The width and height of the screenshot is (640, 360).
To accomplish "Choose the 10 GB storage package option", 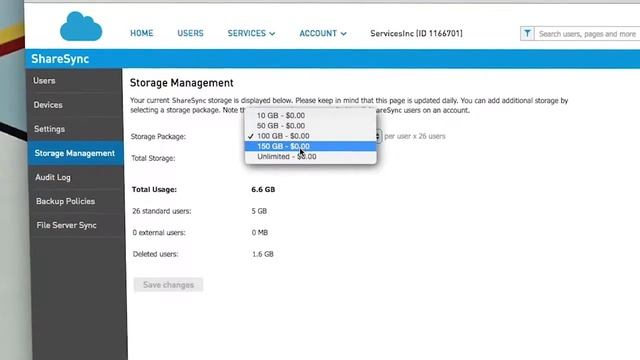I will coord(310,116).
